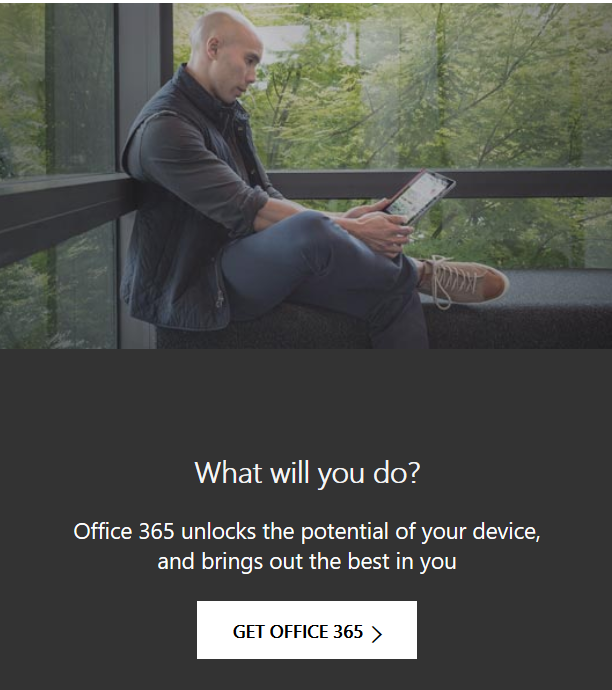Click the tablet device held in the photo
Screen dimensions: 612x690
[x=418, y=196]
